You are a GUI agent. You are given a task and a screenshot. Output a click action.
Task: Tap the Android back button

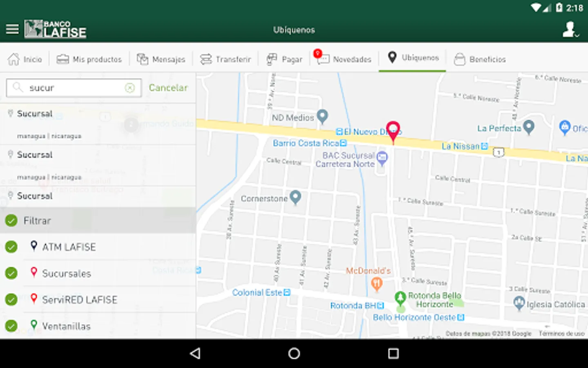tap(195, 353)
